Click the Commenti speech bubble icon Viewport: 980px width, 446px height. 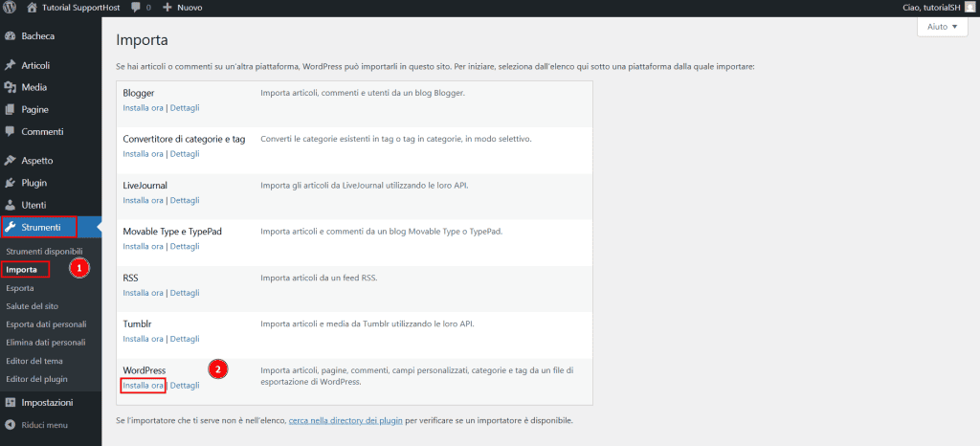[10, 132]
